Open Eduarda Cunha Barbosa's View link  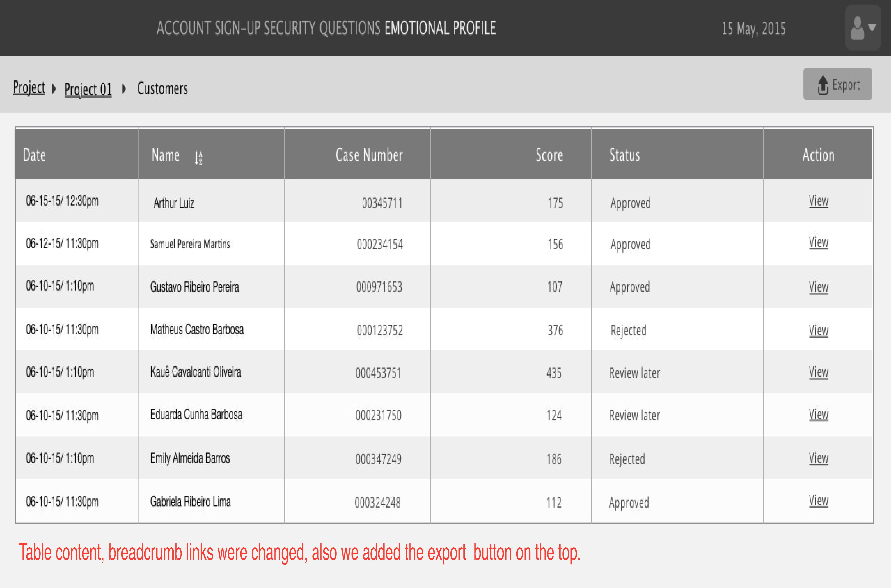818,414
